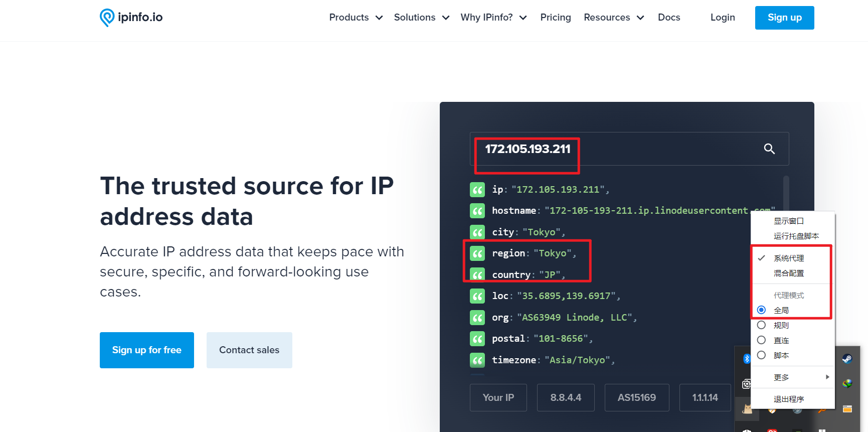Expand the Resources dropdown
The image size is (868, 432).
click(x=614, y=18)
